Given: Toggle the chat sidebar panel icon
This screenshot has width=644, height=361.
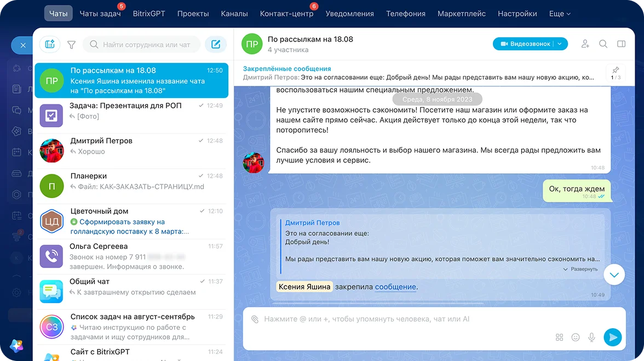Looking at the screenshot, I should coord(622,44).
